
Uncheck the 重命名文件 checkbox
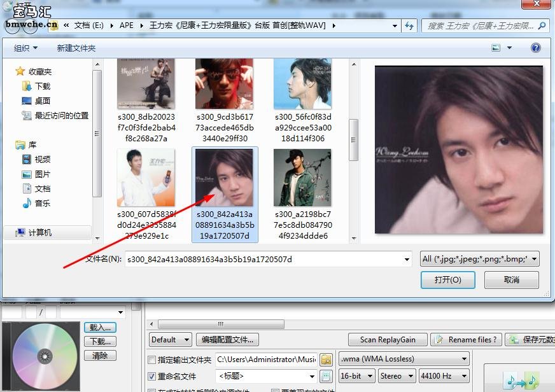click(151, 376)
